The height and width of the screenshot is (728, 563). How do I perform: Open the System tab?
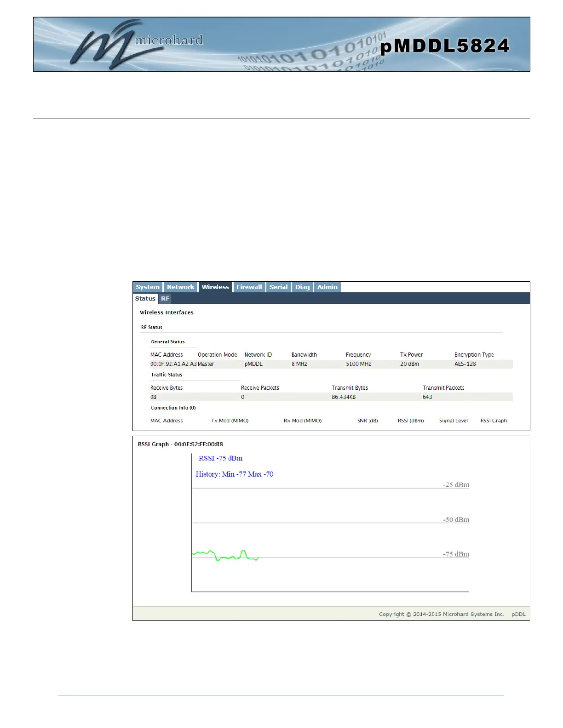tap(148, 287)
